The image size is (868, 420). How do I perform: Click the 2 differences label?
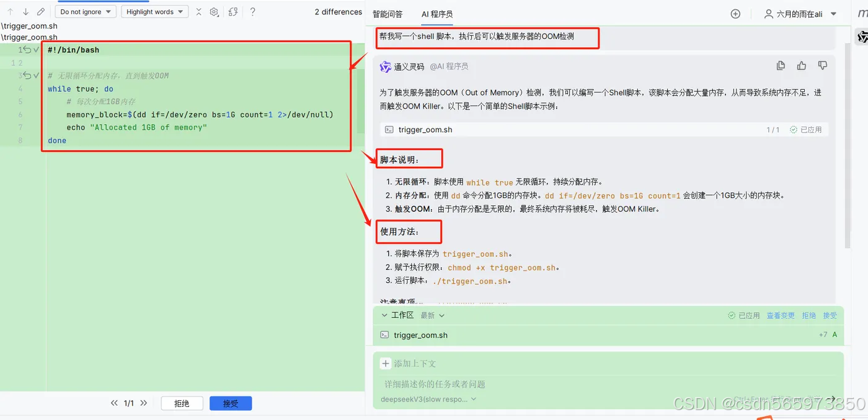coord(338,12)
